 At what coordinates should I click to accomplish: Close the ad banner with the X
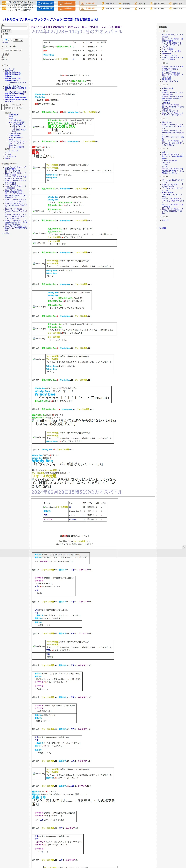pyautogui.click(x=184, y=547)
